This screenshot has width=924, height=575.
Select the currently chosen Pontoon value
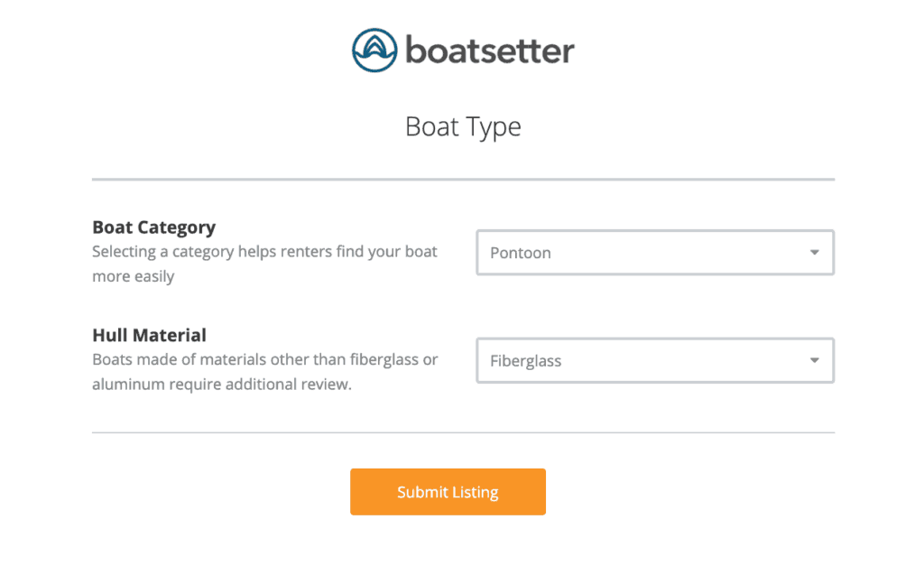520,253
